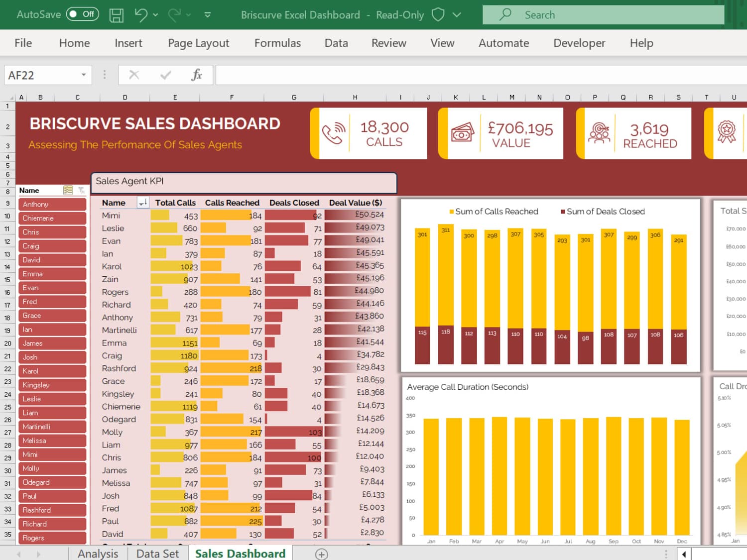The width and height of the screenshot is (747, 560).
Task: Click the formula bar input area
Action: click(x=481, y=75)
